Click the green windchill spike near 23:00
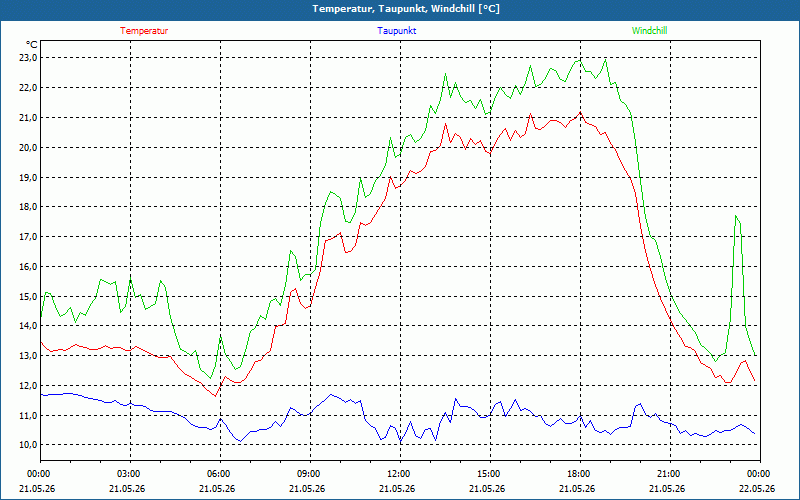This screenshot has height=500, width=800. 736,216
